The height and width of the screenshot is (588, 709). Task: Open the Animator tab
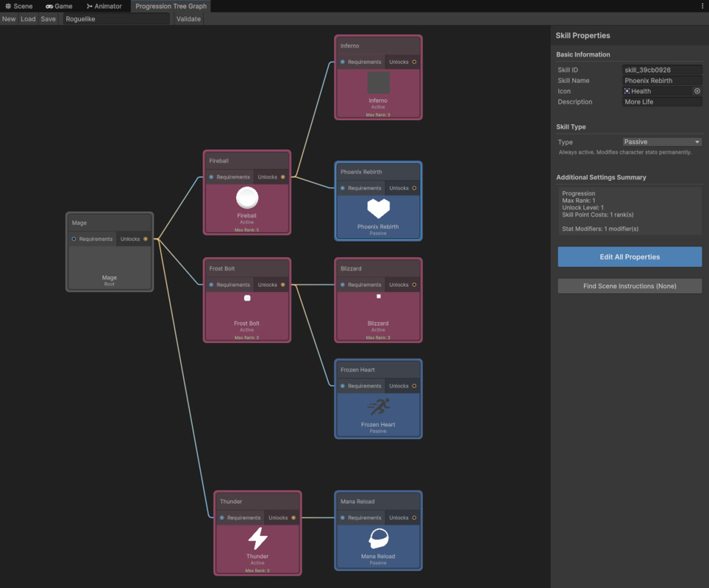coord(104,6)
